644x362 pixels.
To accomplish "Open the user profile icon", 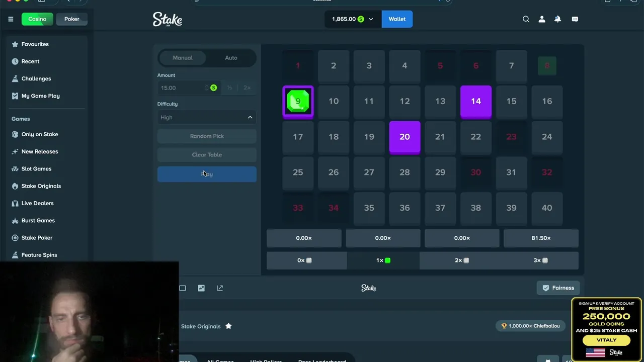I will pyautogui.click(x=542, y=19).
